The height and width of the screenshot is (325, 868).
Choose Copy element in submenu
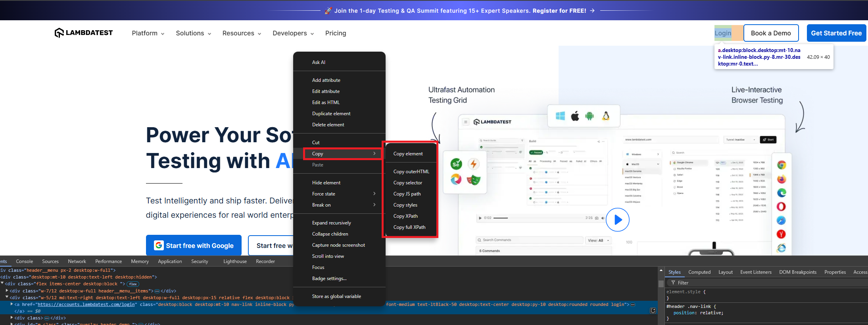point(411,154)
